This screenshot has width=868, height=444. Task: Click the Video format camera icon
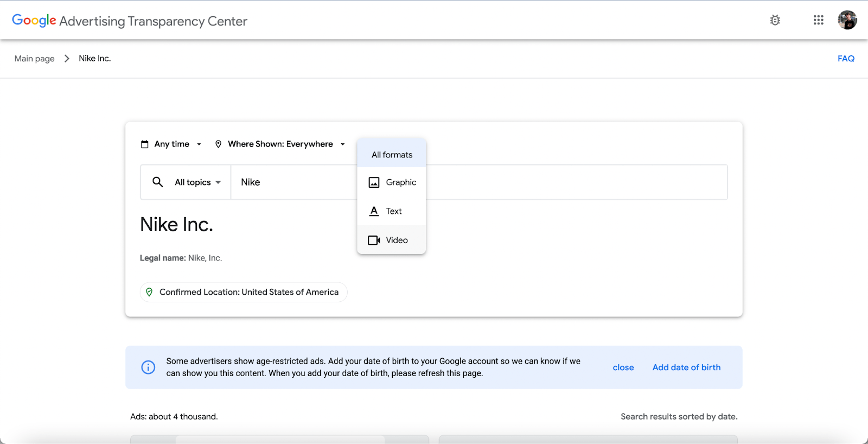pos(374,240)
